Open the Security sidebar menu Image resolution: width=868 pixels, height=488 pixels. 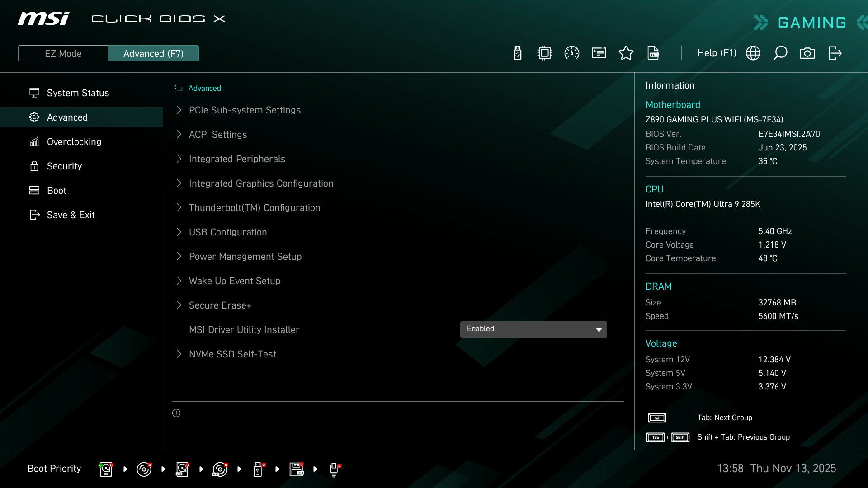[64, 166]
